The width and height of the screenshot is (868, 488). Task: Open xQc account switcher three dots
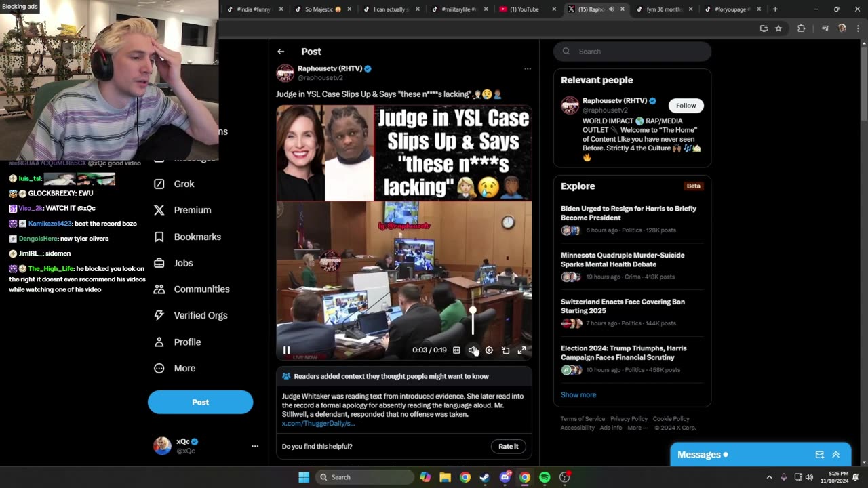255,446
